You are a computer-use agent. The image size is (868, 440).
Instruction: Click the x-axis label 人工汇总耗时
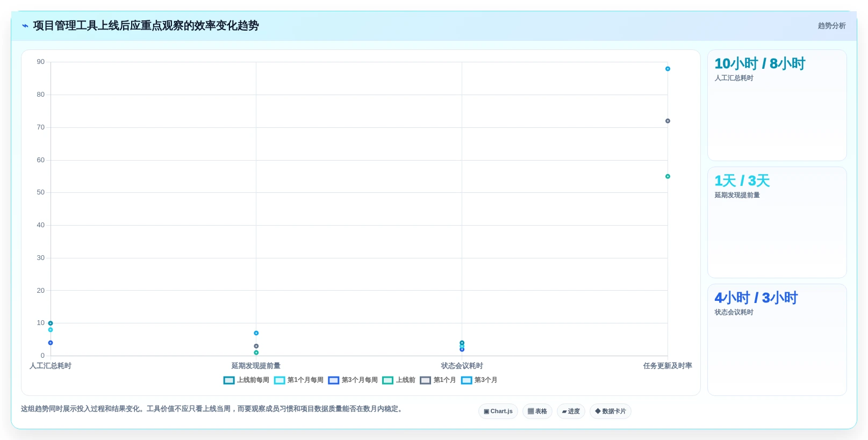click(x=51, y=366)
